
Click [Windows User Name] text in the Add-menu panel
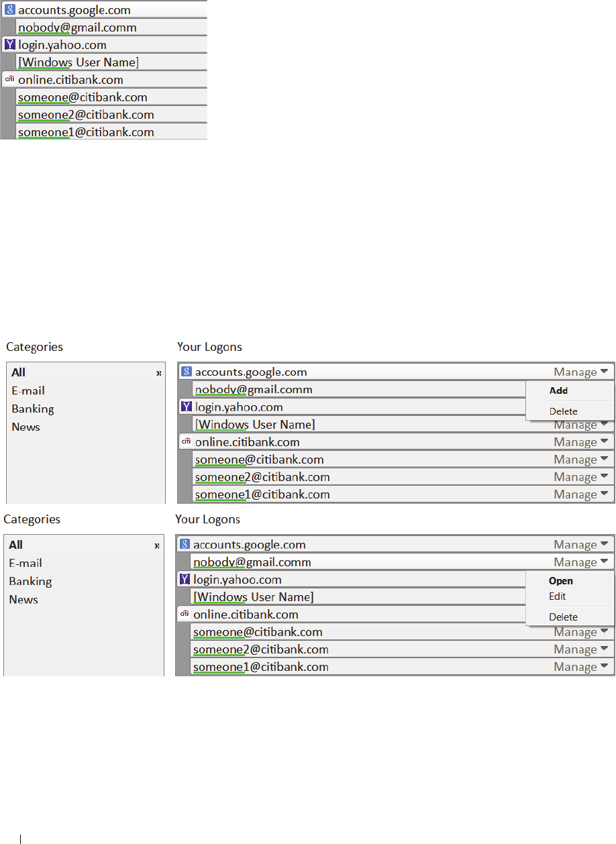(x=255, y=425)
